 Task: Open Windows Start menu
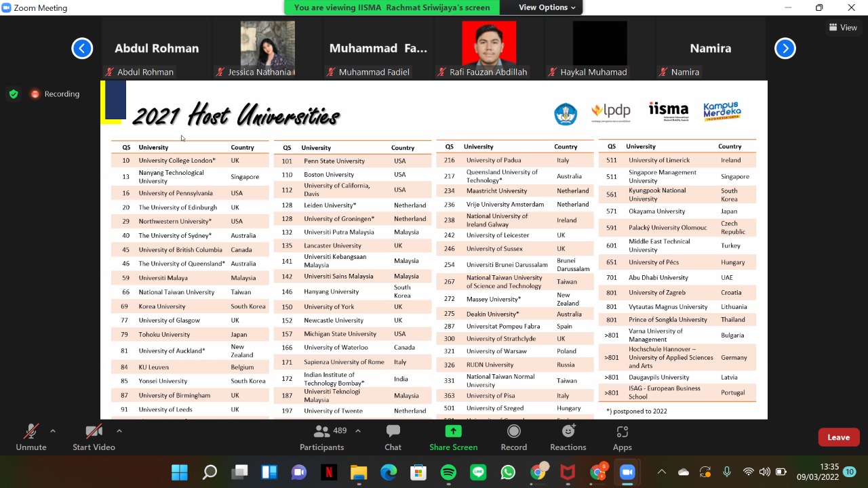pos(180,472)
